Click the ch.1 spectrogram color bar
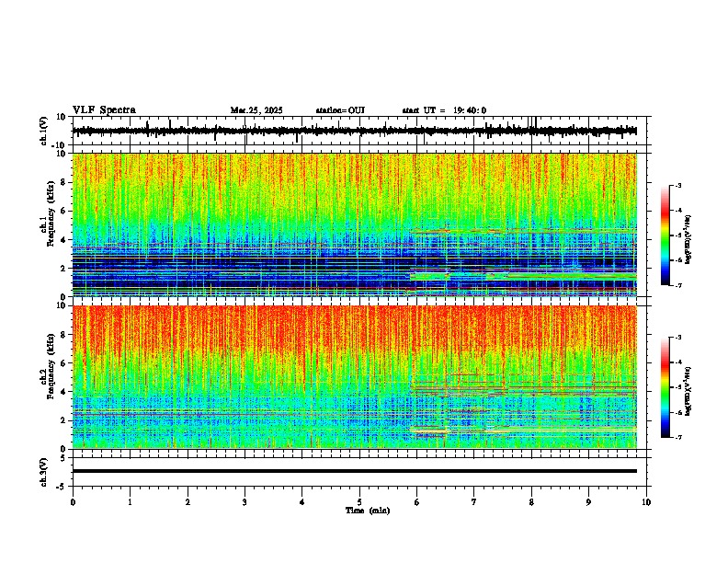The width and height of the screenshot is (728, 563). (x=665, y=236)
